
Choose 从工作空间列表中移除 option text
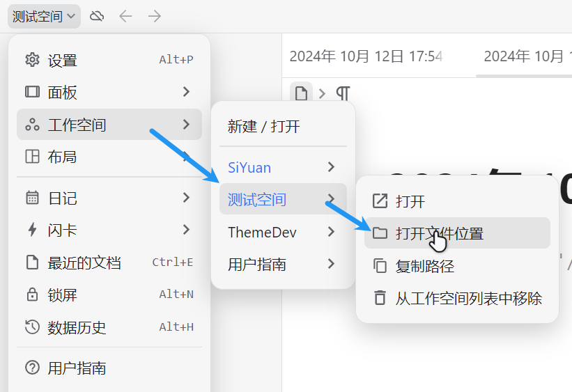469,298
